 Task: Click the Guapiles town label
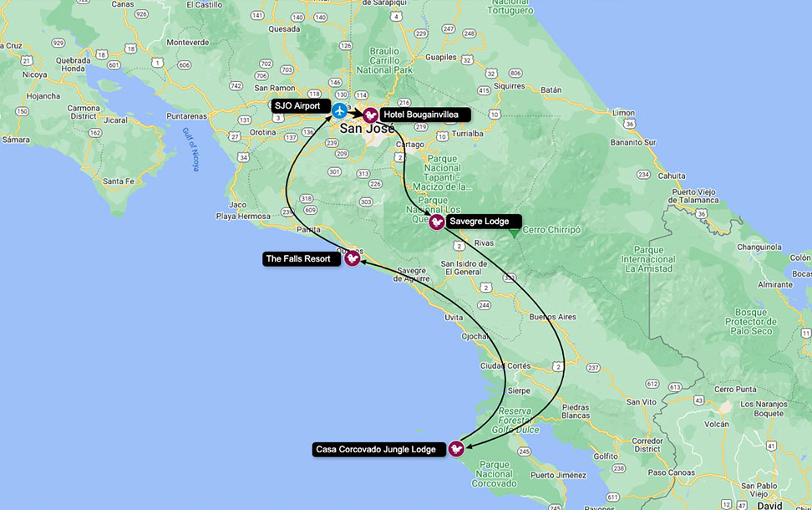point(441,57)
